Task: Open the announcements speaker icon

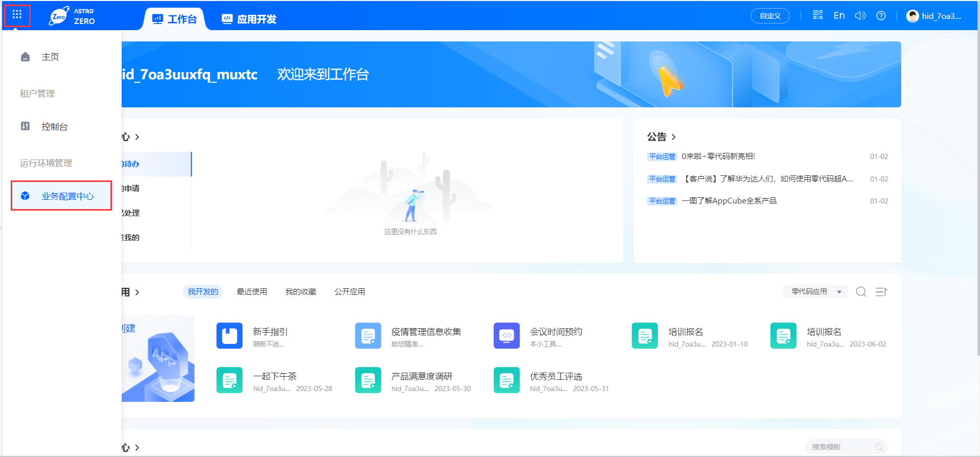Action: click(x=860, y=15)
